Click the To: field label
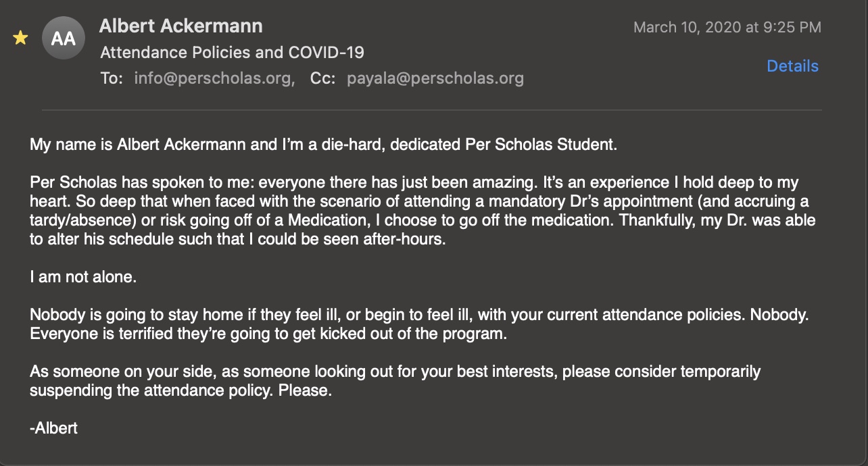This screenshot has width=868, height=466. (x=112, y=78)
